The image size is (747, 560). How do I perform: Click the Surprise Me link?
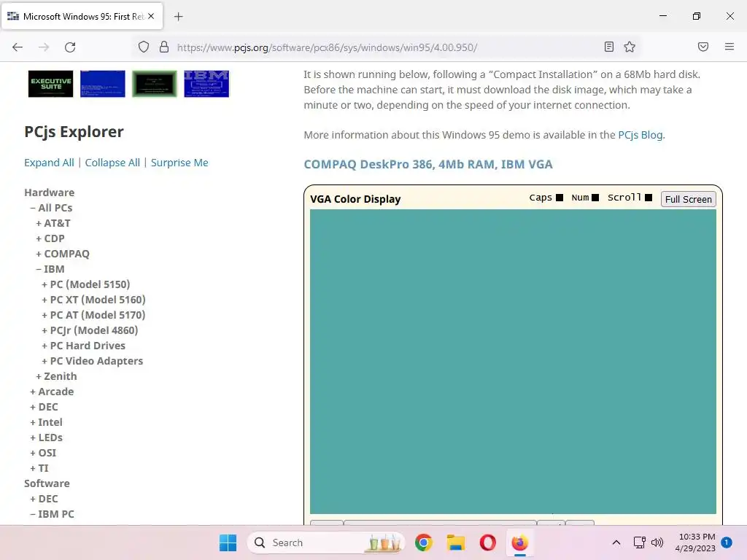click(x=179, y=163)
